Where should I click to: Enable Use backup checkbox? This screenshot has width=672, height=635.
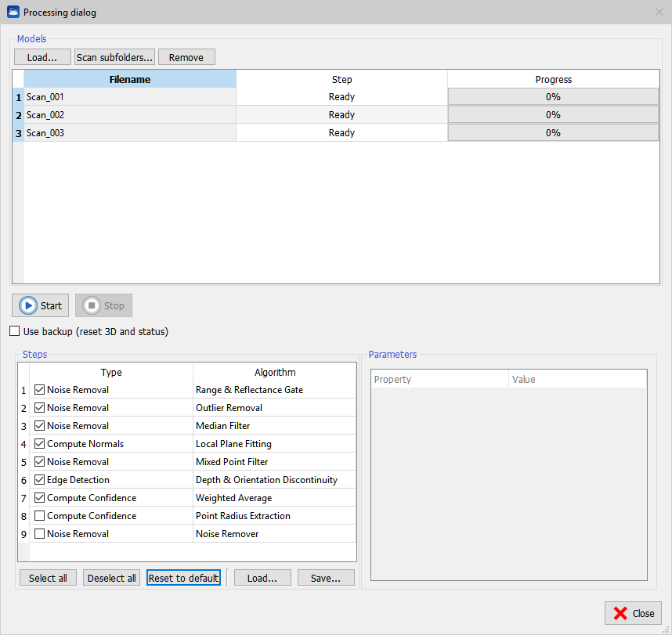pyautogui.click(x=15, y=331)
